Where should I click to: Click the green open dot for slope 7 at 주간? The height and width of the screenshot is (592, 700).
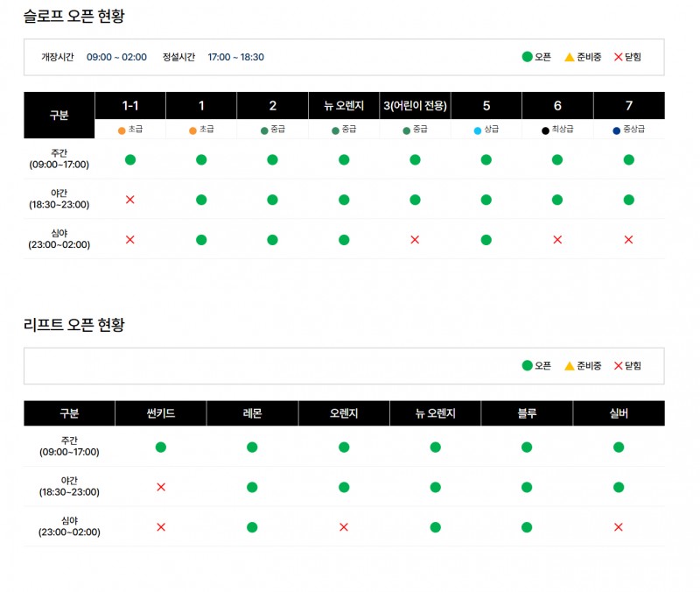pos(628,159)
